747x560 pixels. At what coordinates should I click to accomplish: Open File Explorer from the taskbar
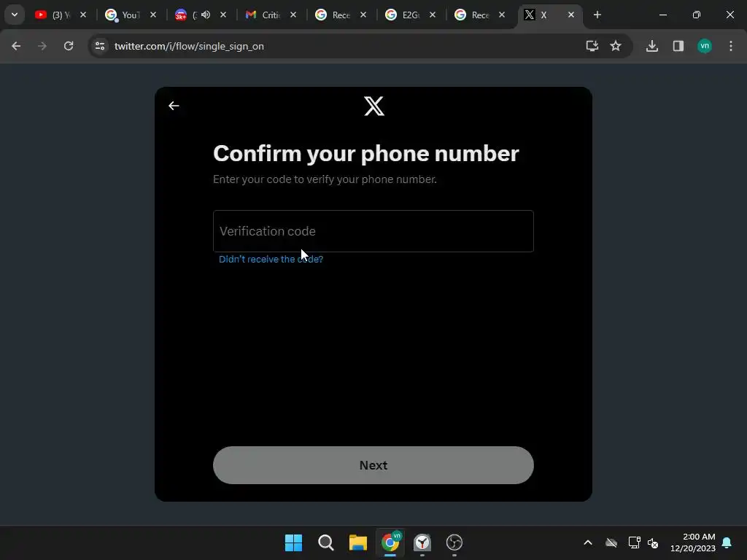[357, 542]
